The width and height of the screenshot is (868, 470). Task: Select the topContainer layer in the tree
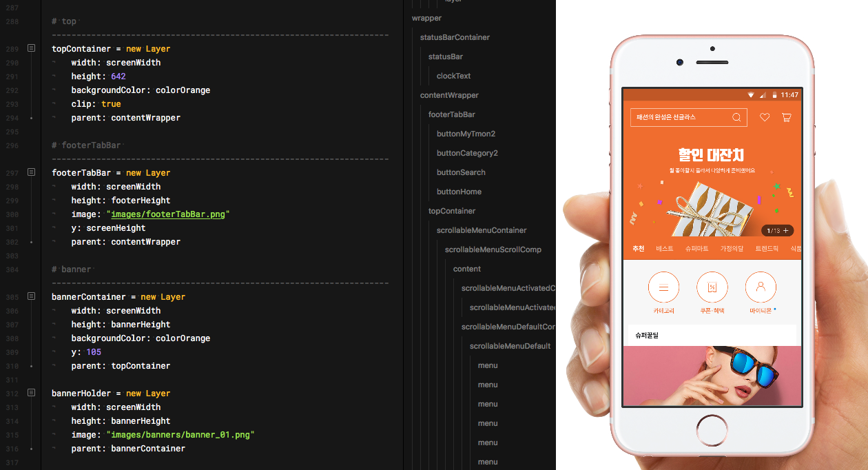(452, 211)
